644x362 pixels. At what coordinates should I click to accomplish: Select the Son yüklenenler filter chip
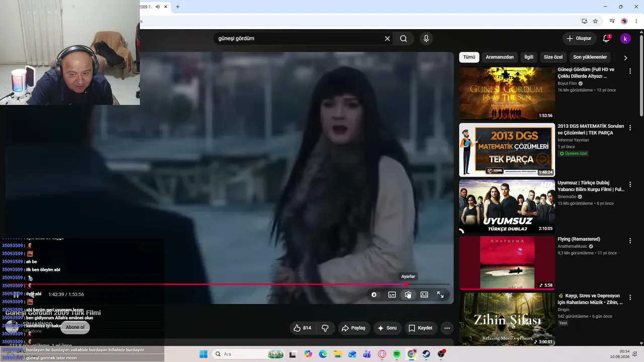pyautogui.click(x=590, y=57)
